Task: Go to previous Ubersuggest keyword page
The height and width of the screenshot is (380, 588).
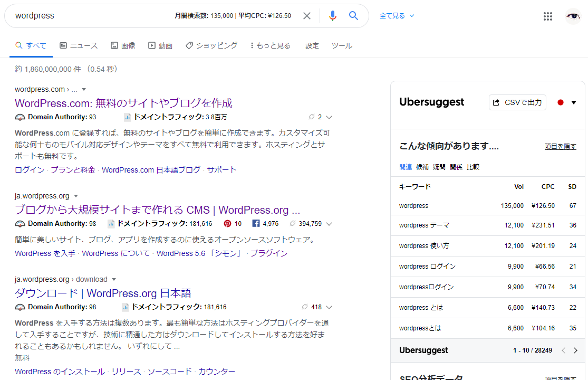Action: point(563,350)
